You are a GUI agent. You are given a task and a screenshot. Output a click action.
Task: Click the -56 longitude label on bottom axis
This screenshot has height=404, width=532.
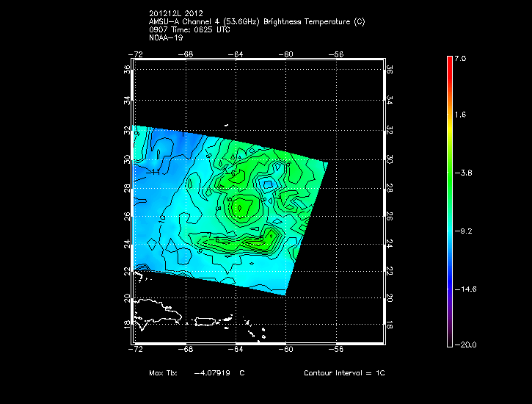(x=337, y=350)
